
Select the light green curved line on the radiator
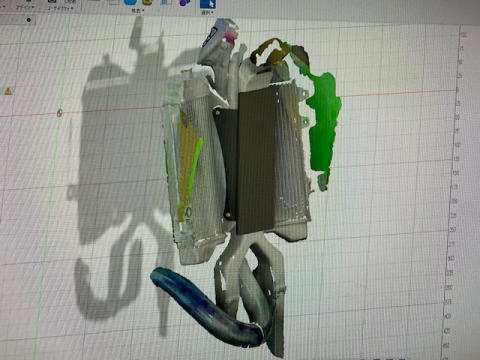tap(193, 173)
